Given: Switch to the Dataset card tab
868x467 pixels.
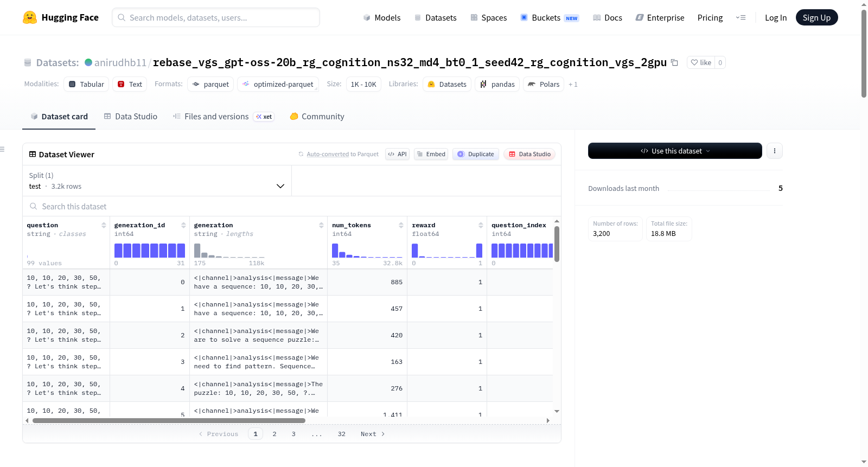Looking at the screenshot, I should point(59,117).
